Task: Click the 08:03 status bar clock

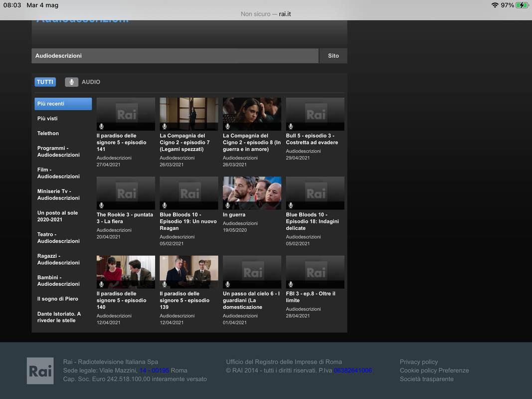Action: click(x=12, y=5)
